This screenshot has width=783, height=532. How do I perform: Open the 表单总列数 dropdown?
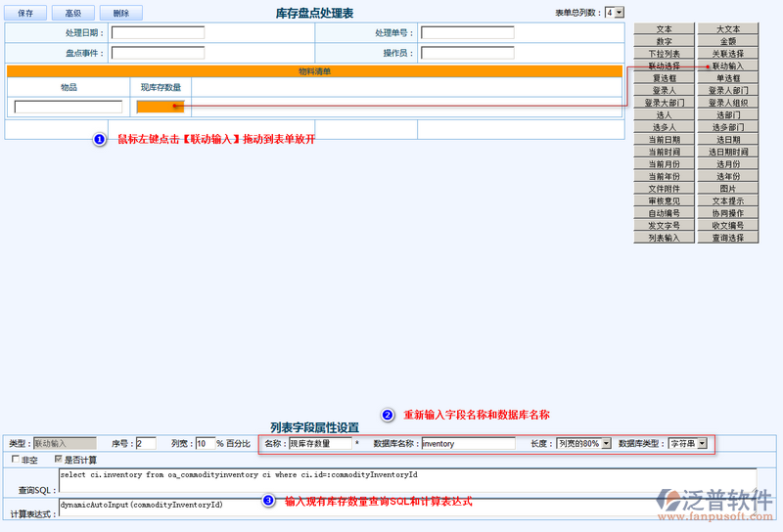click(x=614, y=13)
